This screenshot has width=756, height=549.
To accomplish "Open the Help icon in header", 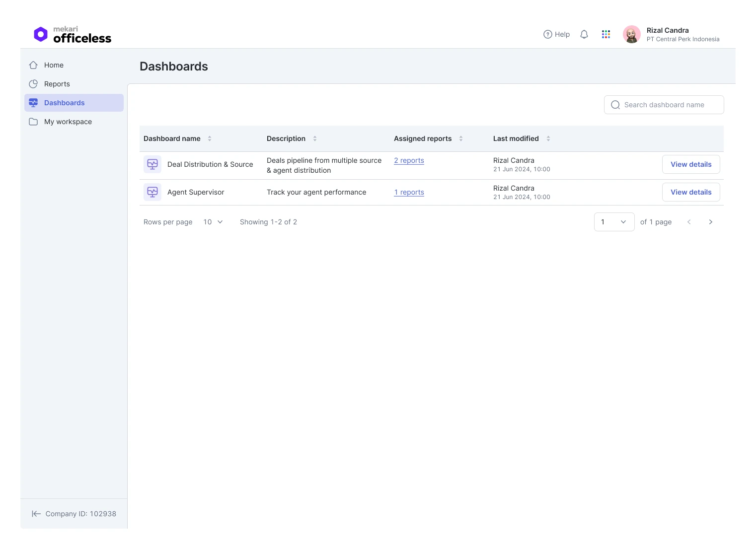I will point(548,34).
